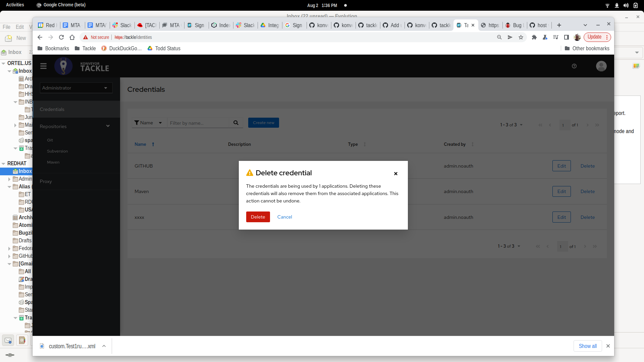Screen dimensions: 644x362
Task: Open the items-per-page 1-3 of 3 dropdown
Action: click(511, 125)
